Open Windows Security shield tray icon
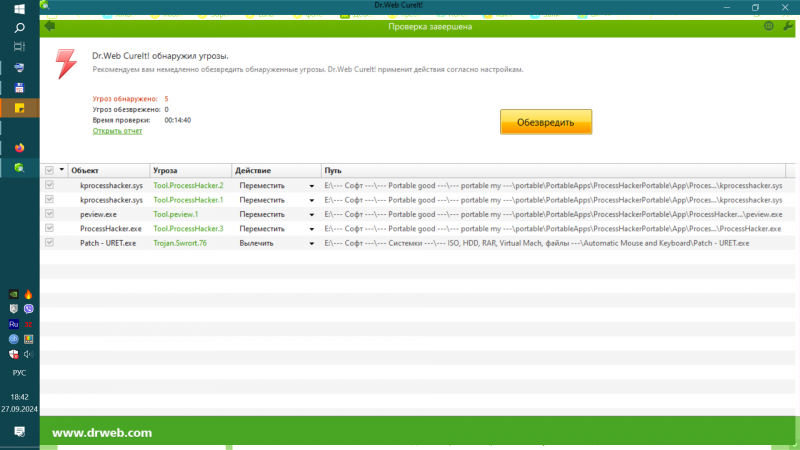 [x=14, y=354]
